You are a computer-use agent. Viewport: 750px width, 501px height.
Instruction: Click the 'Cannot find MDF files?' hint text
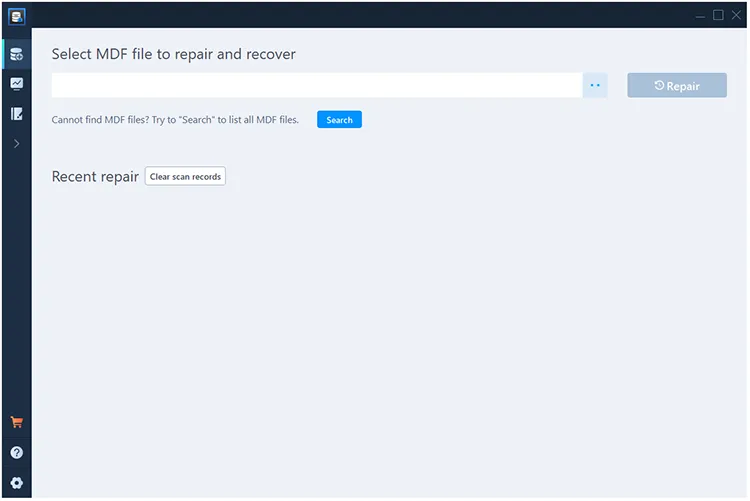tap(175, 120)
